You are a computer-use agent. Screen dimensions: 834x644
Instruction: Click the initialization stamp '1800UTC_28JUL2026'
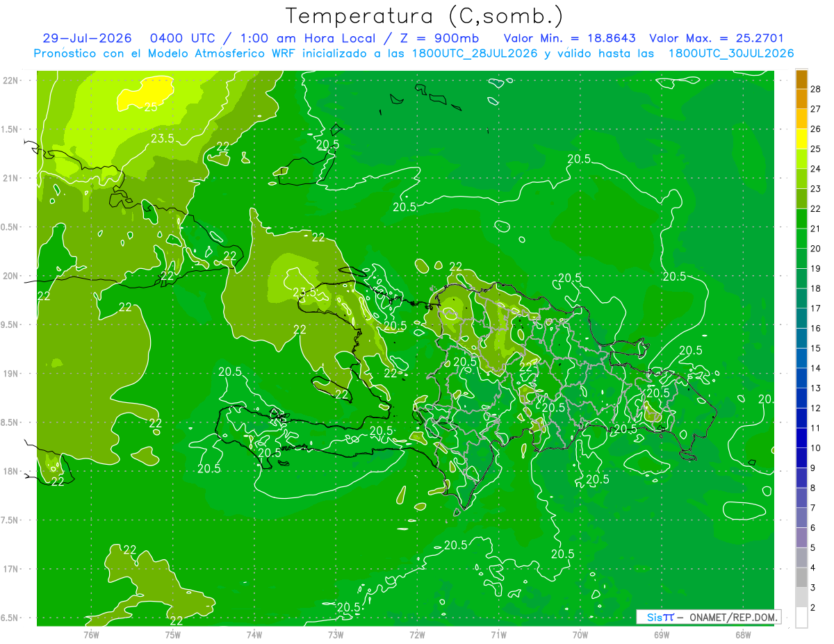(475, 53)
